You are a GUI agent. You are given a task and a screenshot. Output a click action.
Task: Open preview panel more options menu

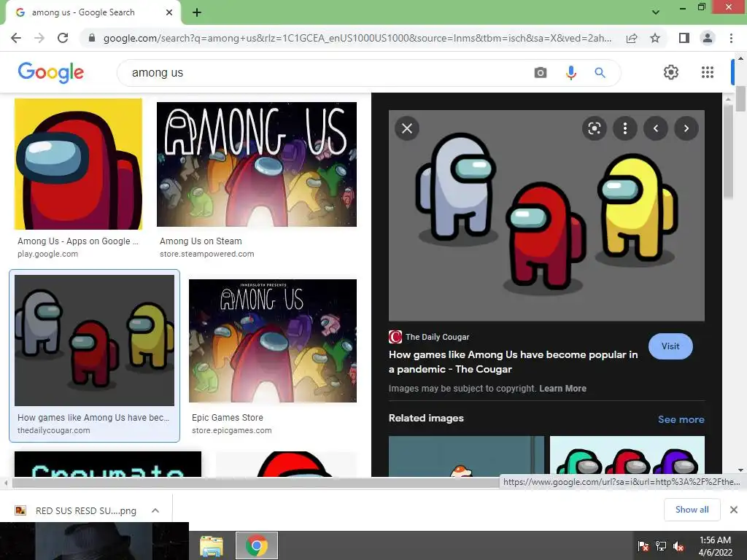click(625, 128)
